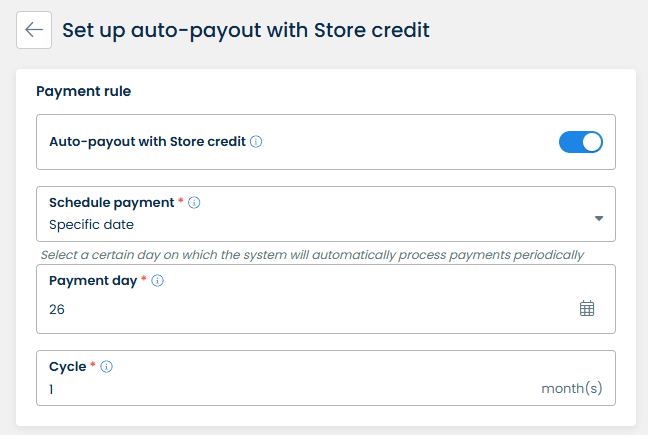Click the 'month(s)' unit suffix

pos(572,388)
